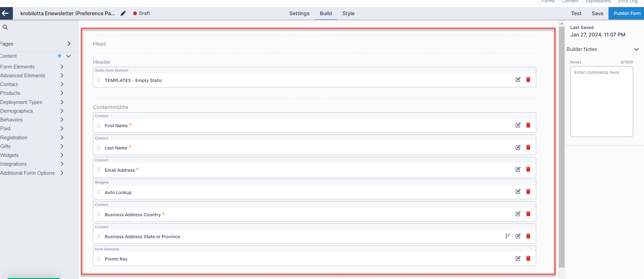Open branch logic for State or Province

[507, 236]
